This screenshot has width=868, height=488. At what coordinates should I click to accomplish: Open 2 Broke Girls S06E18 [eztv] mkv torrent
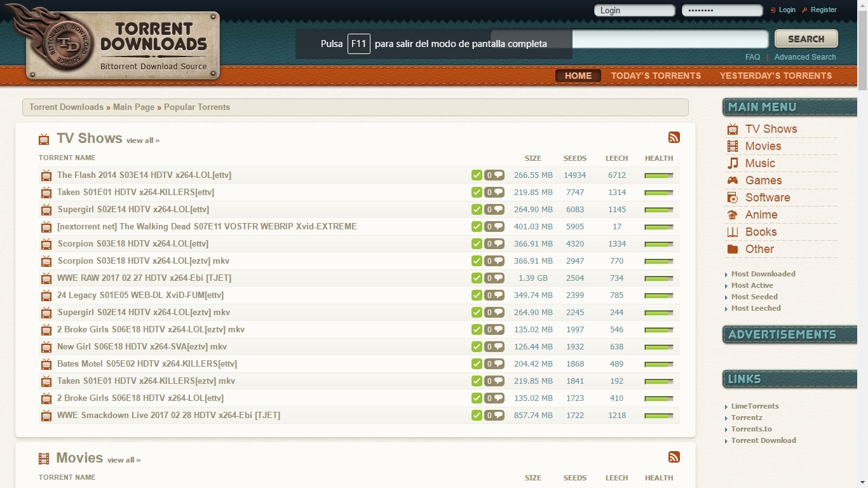pyautogui.click(x=151, y=330)
